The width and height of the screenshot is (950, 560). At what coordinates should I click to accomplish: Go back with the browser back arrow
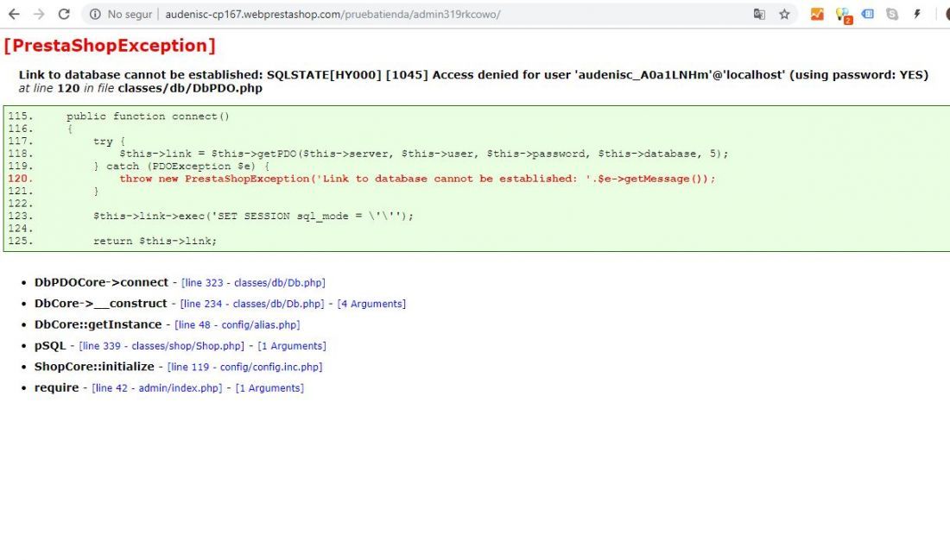point(14,14)
